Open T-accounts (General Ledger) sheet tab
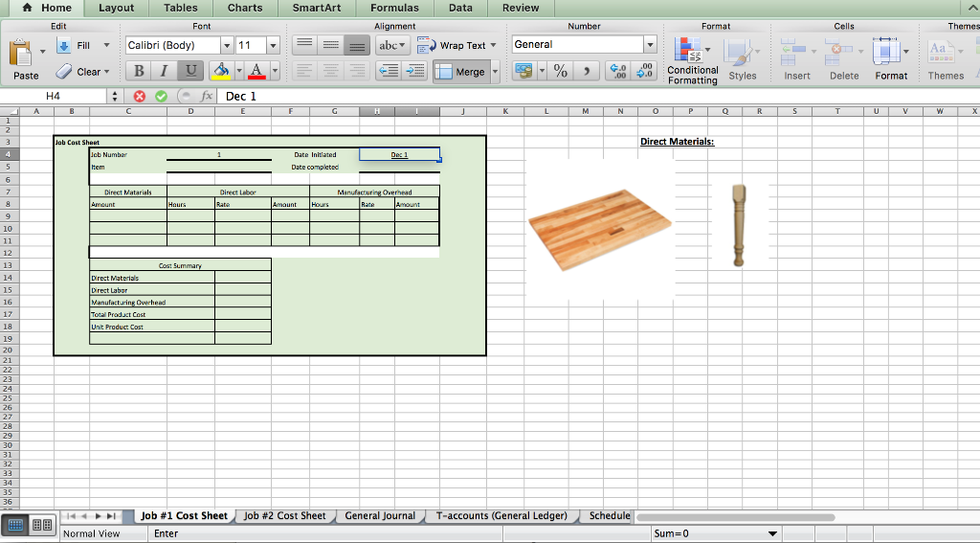 pos(501,516)
